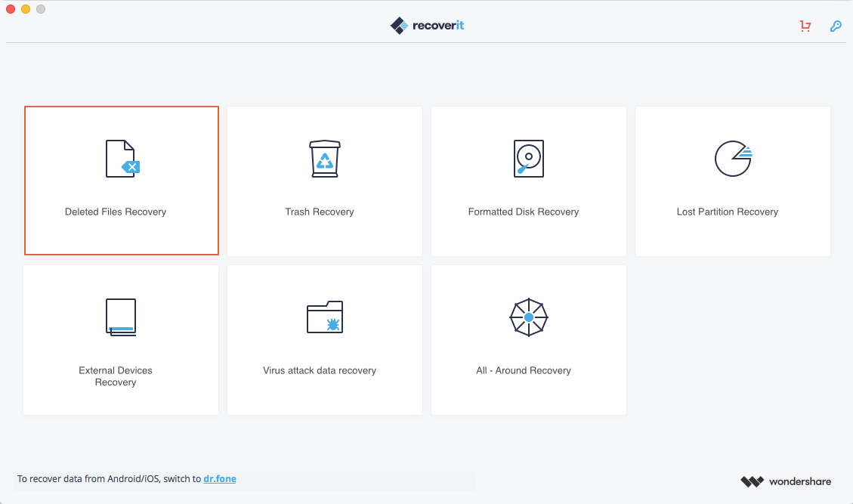
Task: Close the Recoverit window with red button
Action: pyautogui.click(x=11, y=9)
